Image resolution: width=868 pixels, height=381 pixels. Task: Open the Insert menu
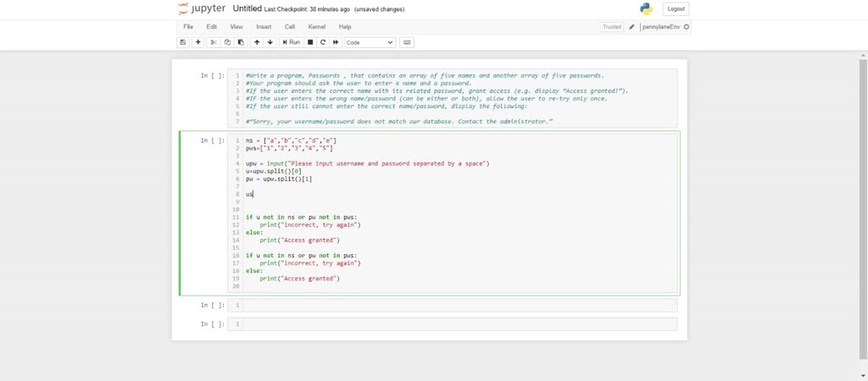point(264,26)
